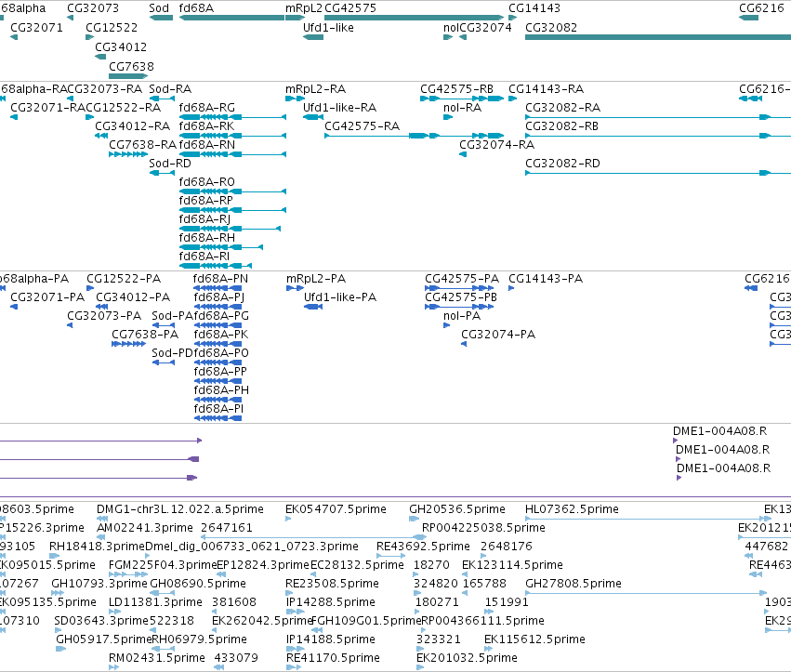Click the CG42575-PB protein label
The height and width of the screenshot is (672, 791).
coord(461,297)
